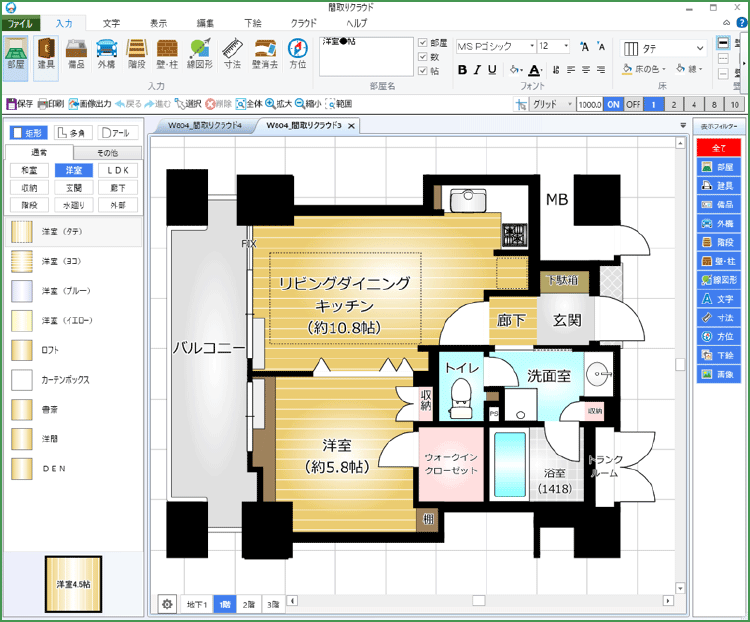The image size is (750, 622).
Task: Click the ＬＤＫ room type button
Action: click(x=119, y=170)
